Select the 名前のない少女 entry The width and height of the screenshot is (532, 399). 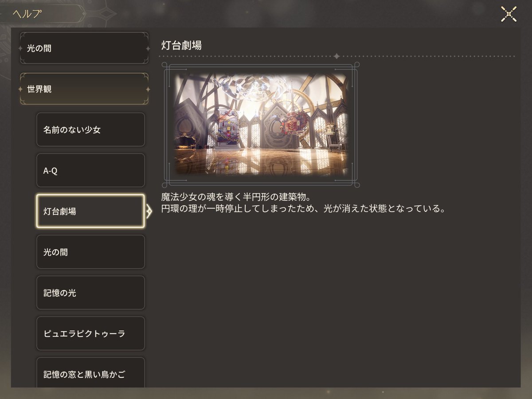(90, 129)
